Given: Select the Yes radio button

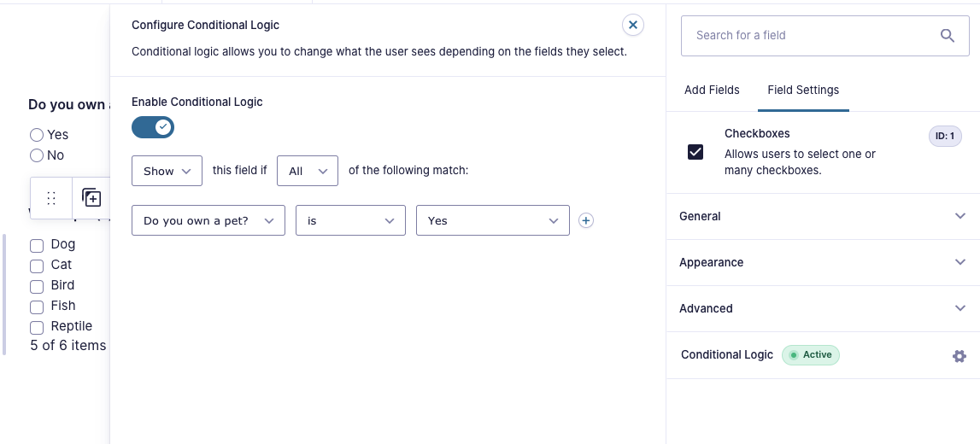Looking at the screenshot, I should (37, 135).
